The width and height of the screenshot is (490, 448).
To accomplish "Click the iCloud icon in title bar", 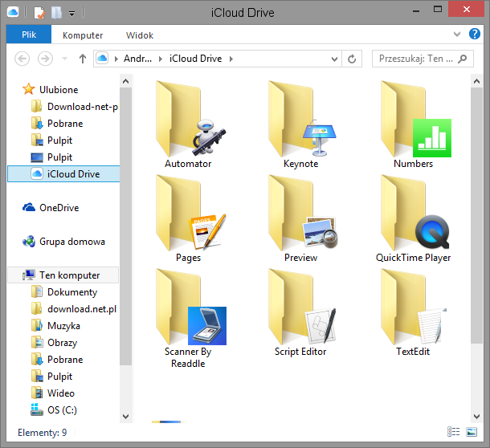I will pos(13,13).
